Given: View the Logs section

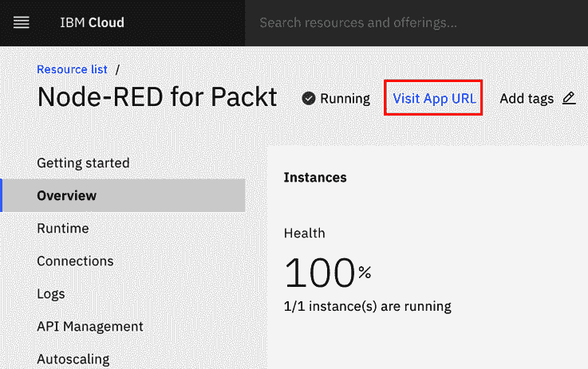Looking at the screenshot, I should 51,294.
